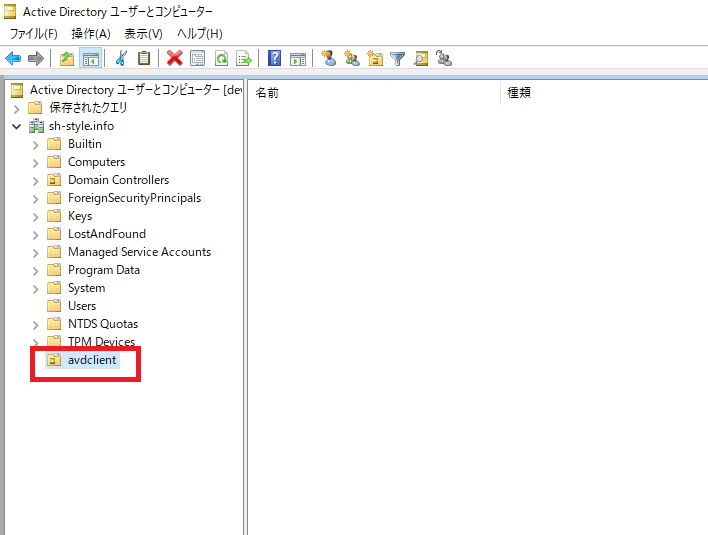Viewport: 708px width, 535px height.
Task: Click the Up one level folder icon
Action: 67,59
